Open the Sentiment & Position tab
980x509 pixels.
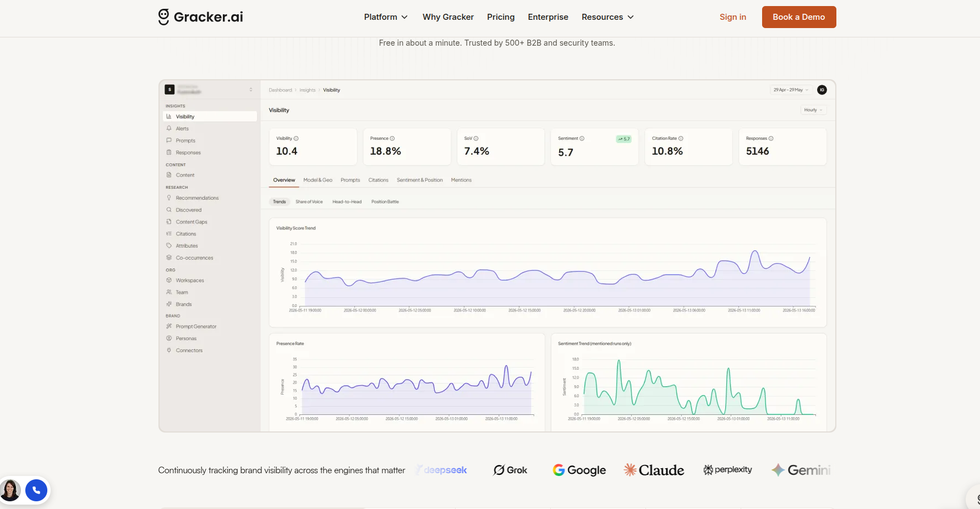coord(420,180)
